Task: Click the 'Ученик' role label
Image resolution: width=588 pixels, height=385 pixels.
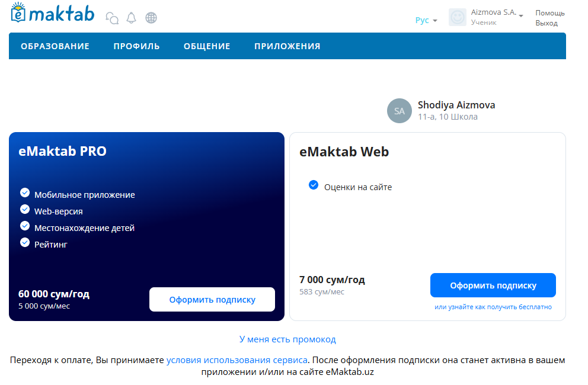Action: 484,23
